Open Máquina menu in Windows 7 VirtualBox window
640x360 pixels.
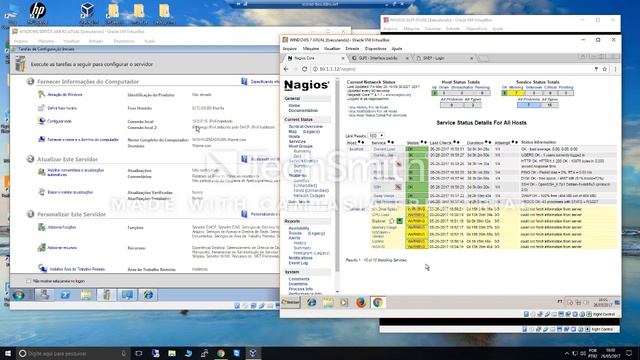coord(311,49)
